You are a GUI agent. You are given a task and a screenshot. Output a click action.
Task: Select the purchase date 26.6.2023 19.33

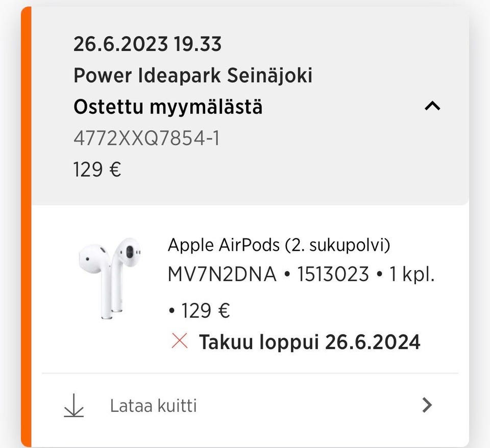(148, 44)
